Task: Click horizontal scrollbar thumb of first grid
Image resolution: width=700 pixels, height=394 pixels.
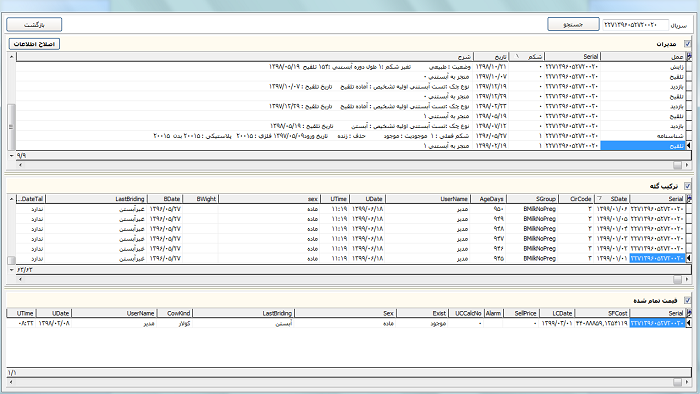Action: (677, 165)
